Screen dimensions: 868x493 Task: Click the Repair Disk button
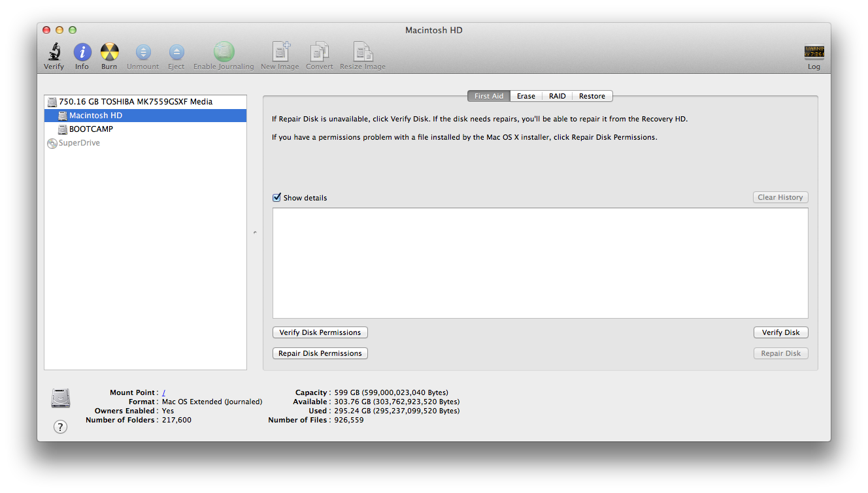tap(780, 353)
